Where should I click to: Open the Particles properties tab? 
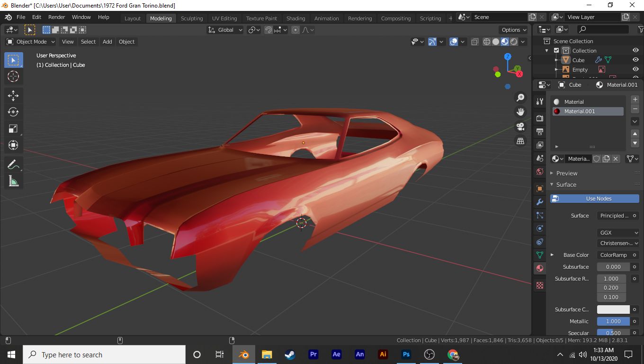tap(539, 215)
